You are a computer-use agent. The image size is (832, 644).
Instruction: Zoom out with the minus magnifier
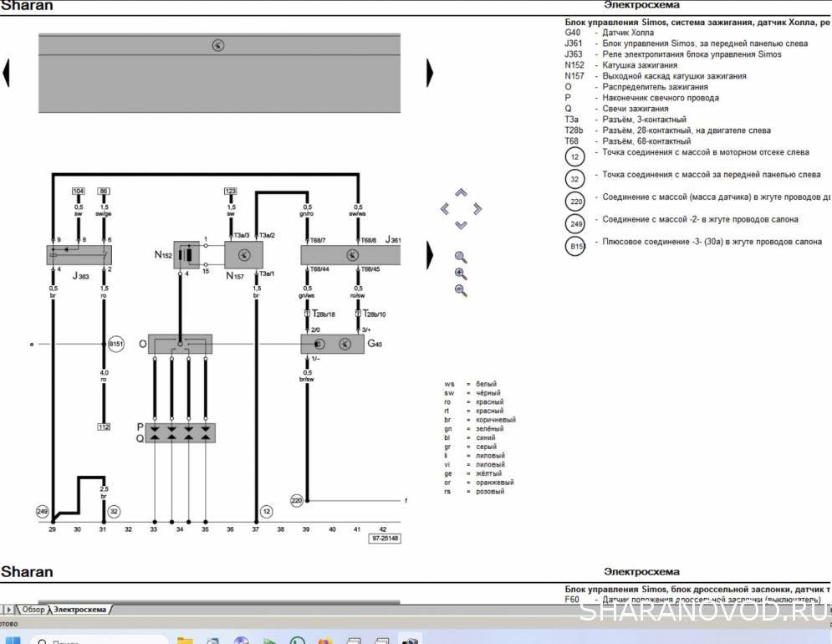[461, 290]
